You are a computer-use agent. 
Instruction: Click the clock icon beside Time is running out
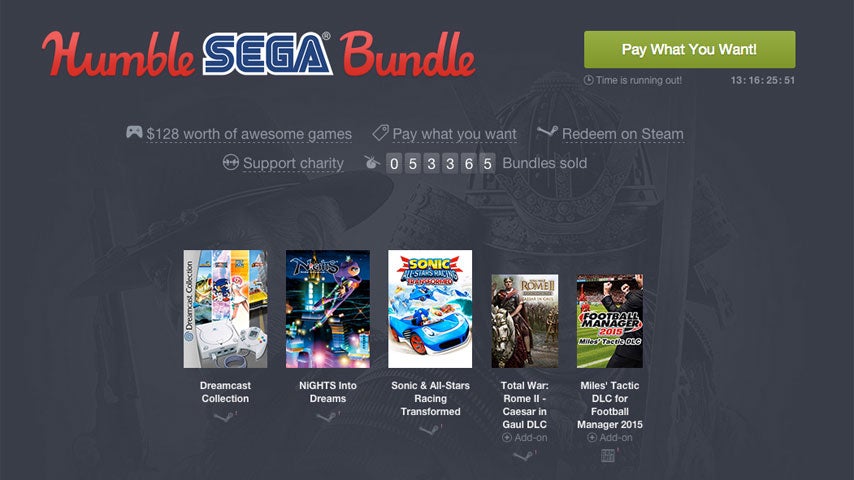[588, 80]
